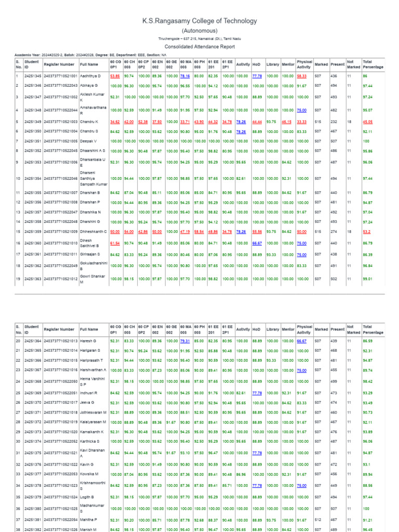Select the name 'Dharseni Santhiya Sampath Kumar'

(x=94, y=179)
